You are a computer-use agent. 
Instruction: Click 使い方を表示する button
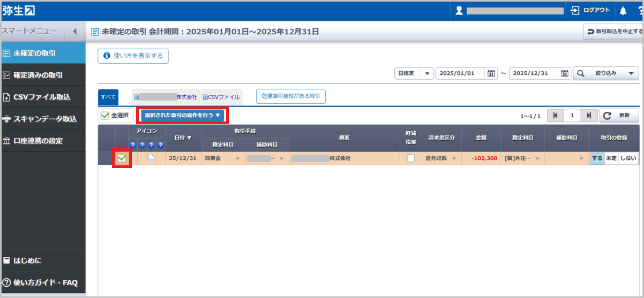[133, 56]
